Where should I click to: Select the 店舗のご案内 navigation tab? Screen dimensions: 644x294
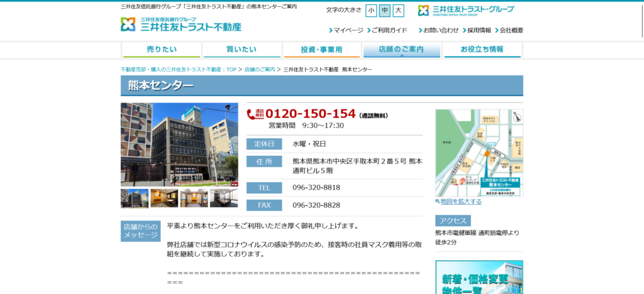tap(402, 50)
